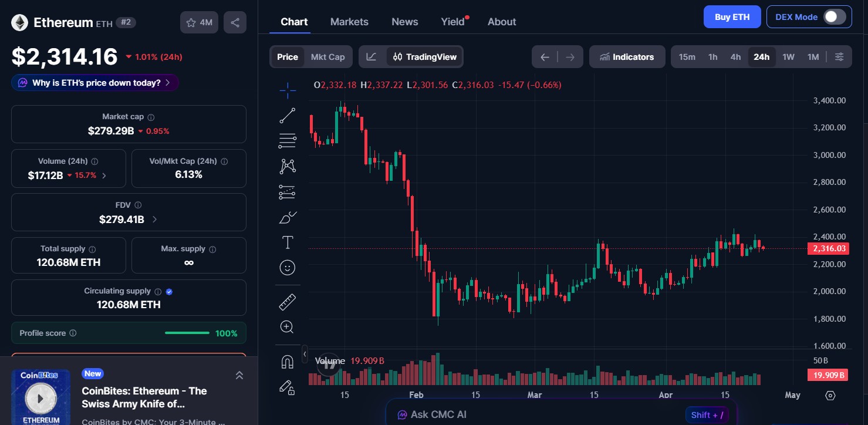Click the Buy ETH button

pos(732,16)
